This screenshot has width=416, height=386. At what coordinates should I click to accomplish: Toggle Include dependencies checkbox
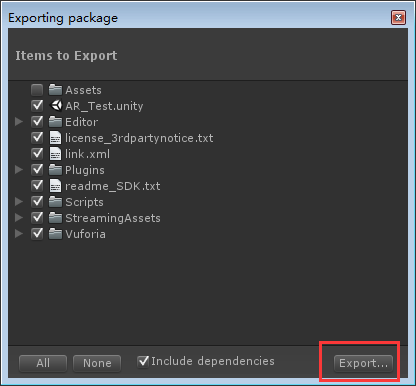[x=143, y=361]
